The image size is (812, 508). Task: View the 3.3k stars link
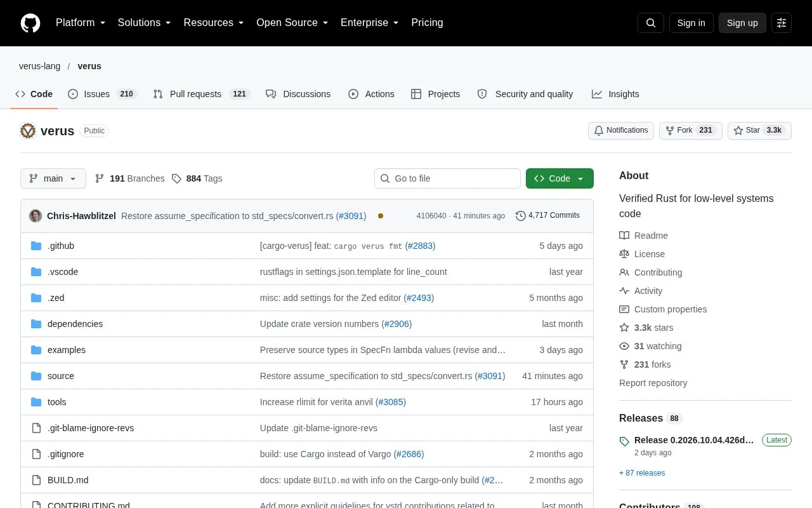(x=646, y=328)
